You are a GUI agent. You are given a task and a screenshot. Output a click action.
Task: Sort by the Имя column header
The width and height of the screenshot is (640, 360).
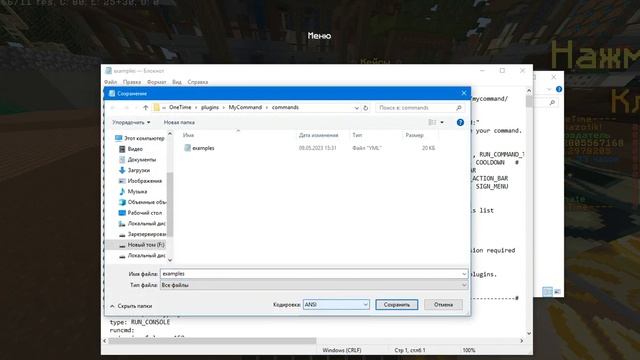point(189,135)
